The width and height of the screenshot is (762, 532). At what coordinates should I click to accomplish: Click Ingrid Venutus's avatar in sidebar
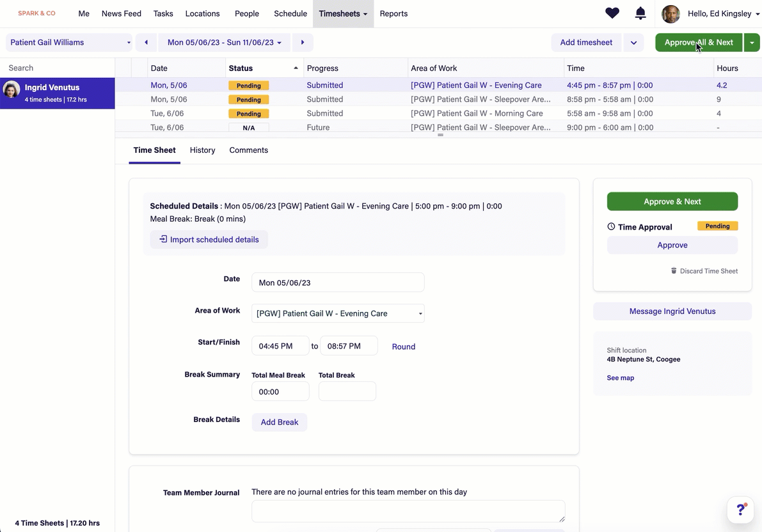pyautogui.click(x=12, y=90)
